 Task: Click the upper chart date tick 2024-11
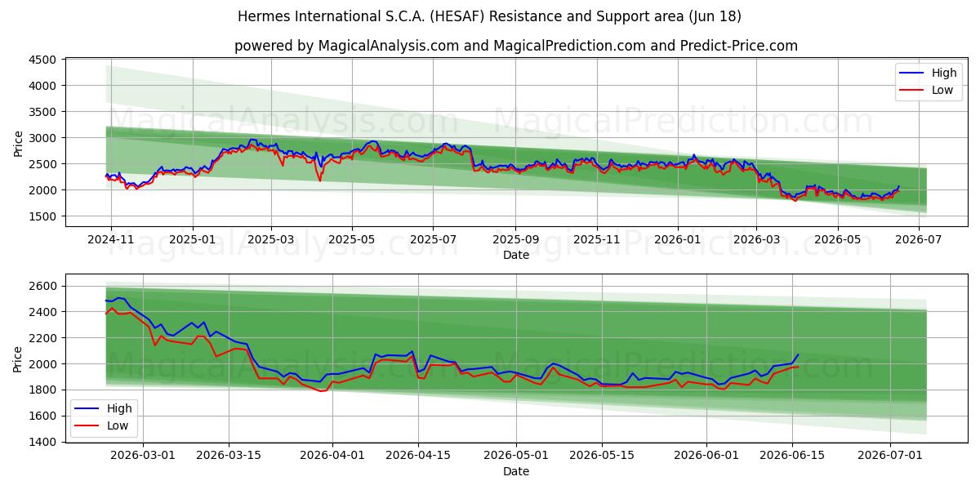(x=111, y=240)
